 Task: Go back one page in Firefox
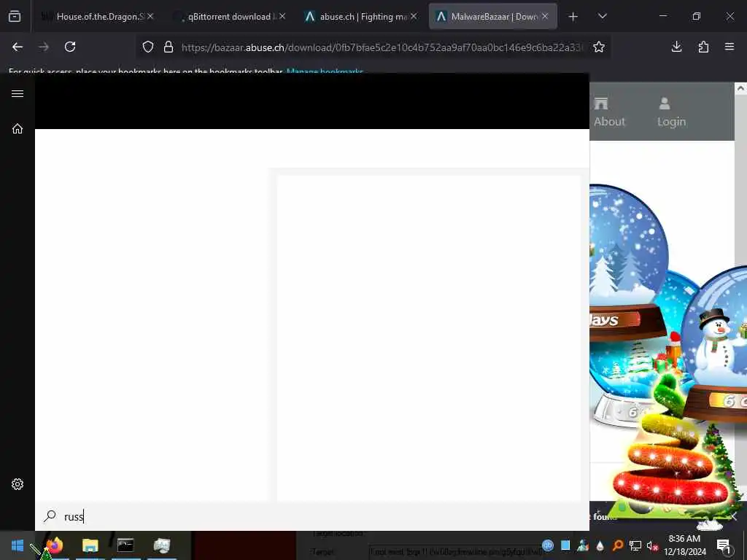pyautogui.click(x=18, y=47)
